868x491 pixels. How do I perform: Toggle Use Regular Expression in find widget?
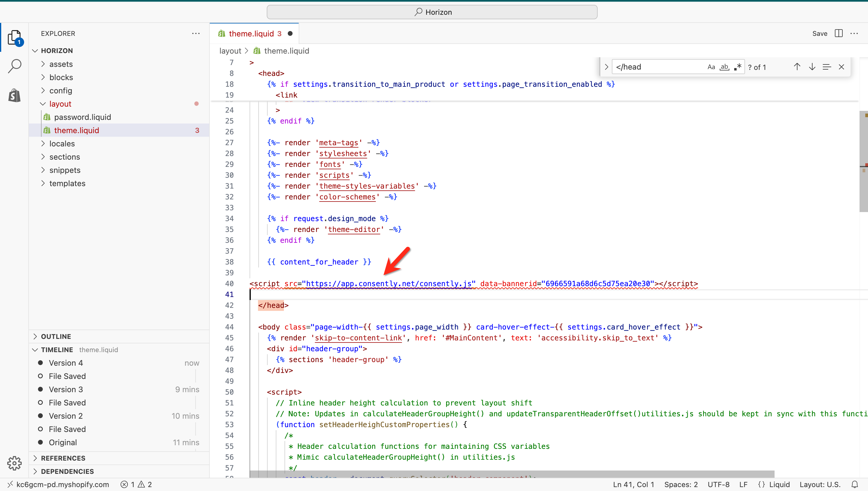(738, 67)
